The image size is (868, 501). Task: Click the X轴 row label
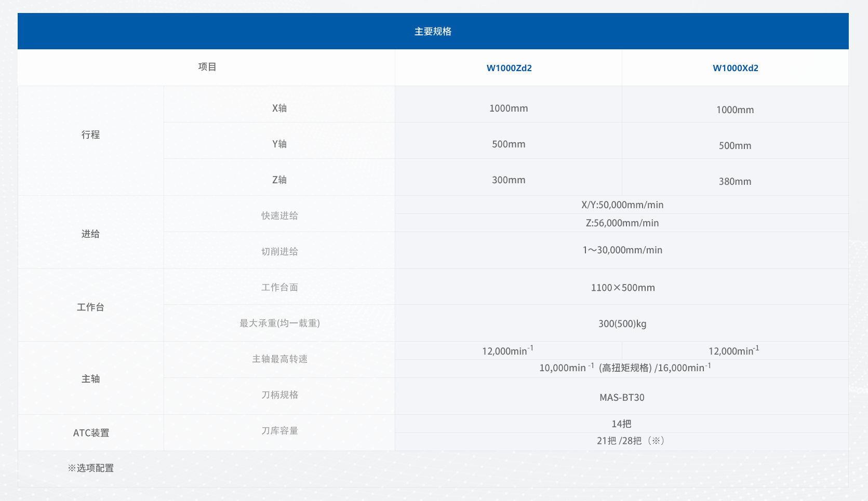coord(279,108)
